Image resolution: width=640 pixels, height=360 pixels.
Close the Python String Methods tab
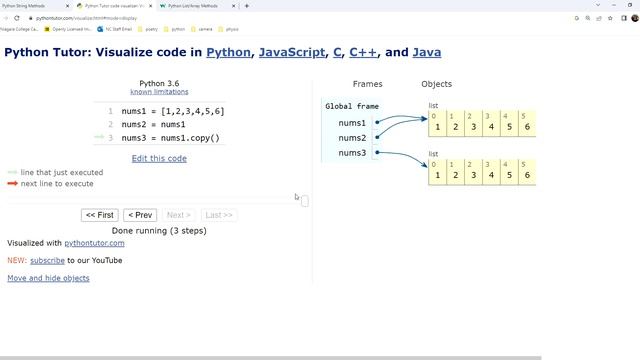click(x=67, y=6)
